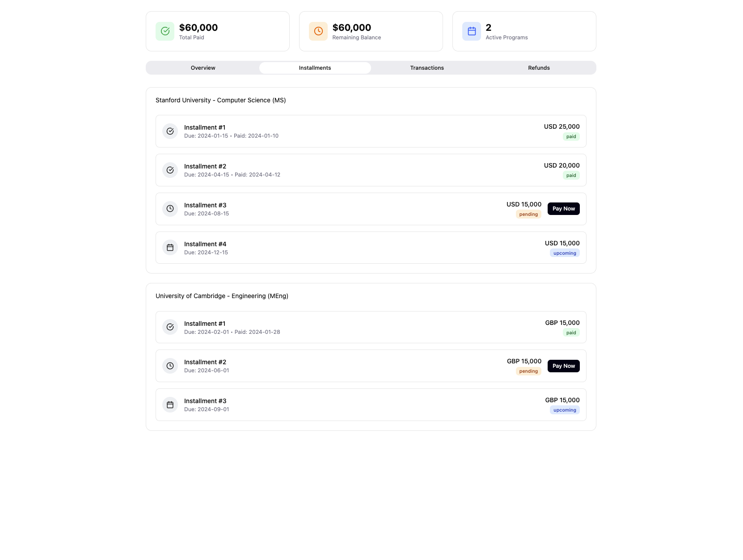Click the pending badge on Stanford Installment #3
Viewport: 743px width, 560px height.
coord(528,215)
